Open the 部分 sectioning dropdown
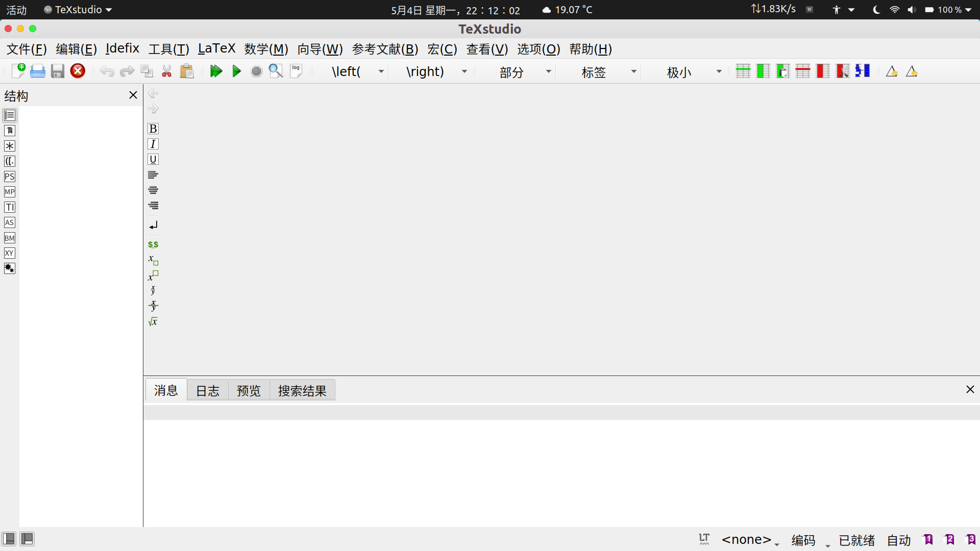Screen dimensions: 980x551 [x=548, y=71]
